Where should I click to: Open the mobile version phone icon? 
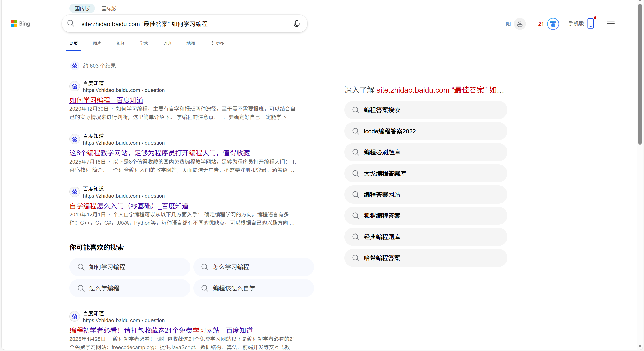point(590,24)
